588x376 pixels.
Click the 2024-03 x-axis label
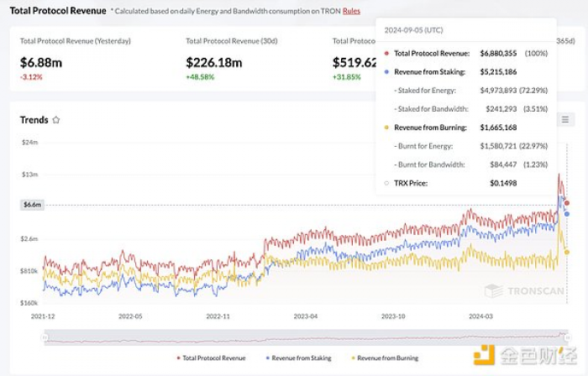click(480, 316)
